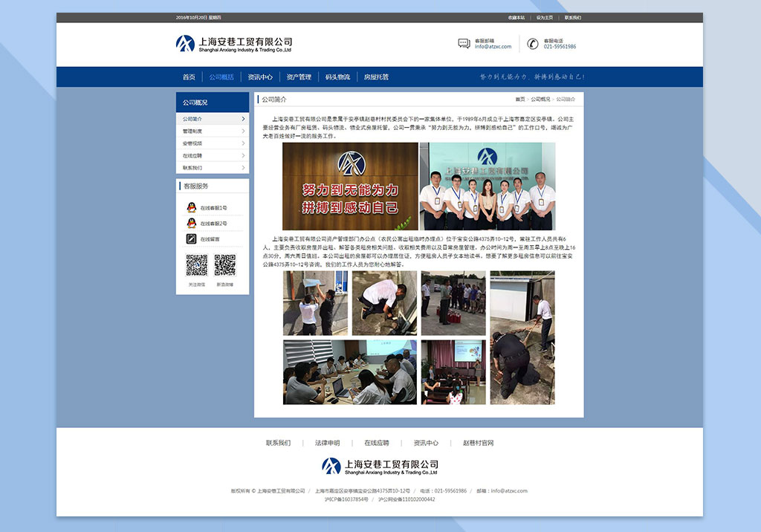
Task: Click the 在线留言 pencil icon
Action: pos(191,239)
